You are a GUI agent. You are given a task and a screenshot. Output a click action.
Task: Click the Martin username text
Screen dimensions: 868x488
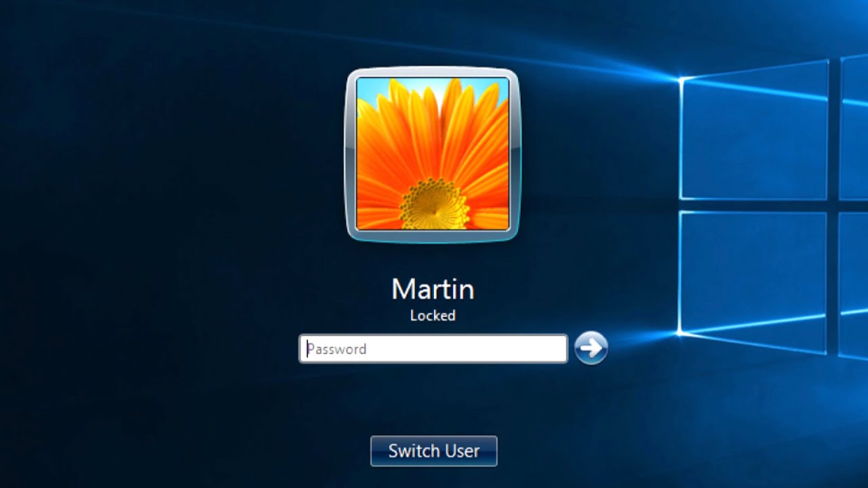click(x=433, y=289)
